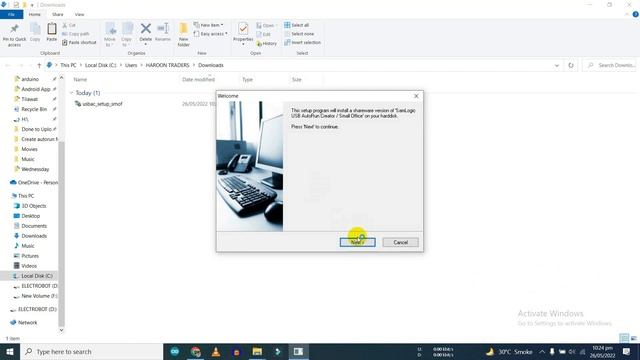Click the History command
This screenshot has height=360, width=640.
[267, 43]
